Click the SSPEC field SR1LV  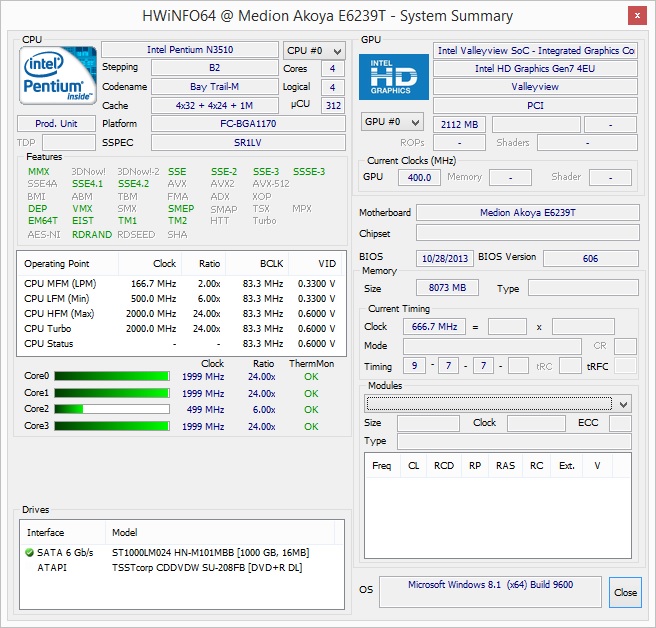pos(248,143)
